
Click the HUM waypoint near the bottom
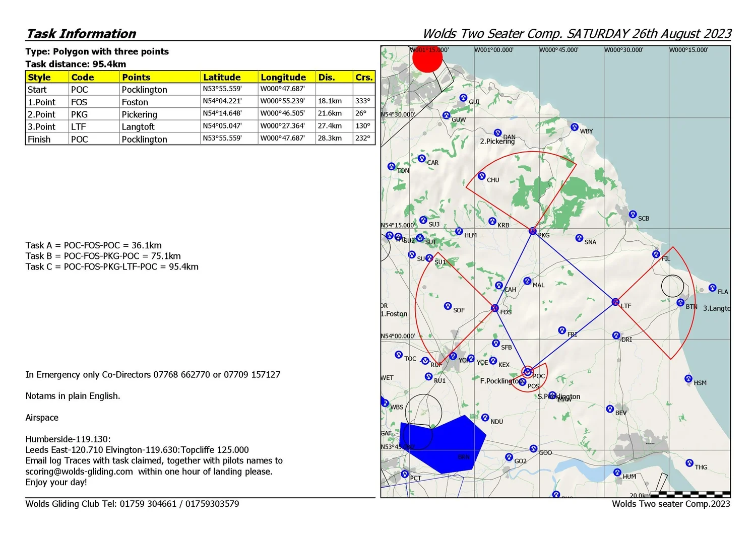617,473
